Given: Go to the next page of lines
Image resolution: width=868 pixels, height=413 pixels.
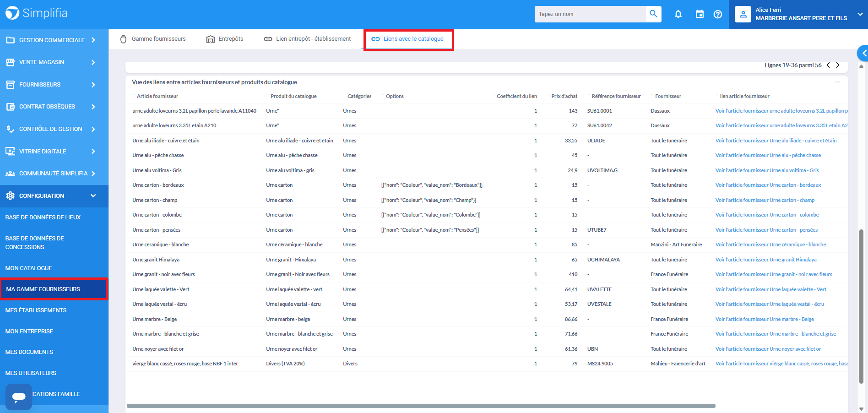Looking at the screenshot, I should (x=838, y=65).
